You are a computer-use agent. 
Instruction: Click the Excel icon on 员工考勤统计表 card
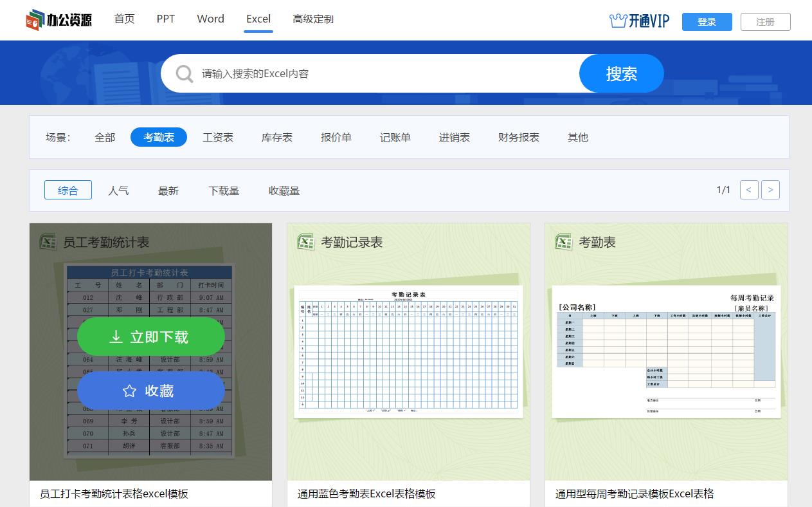[48, 242]
